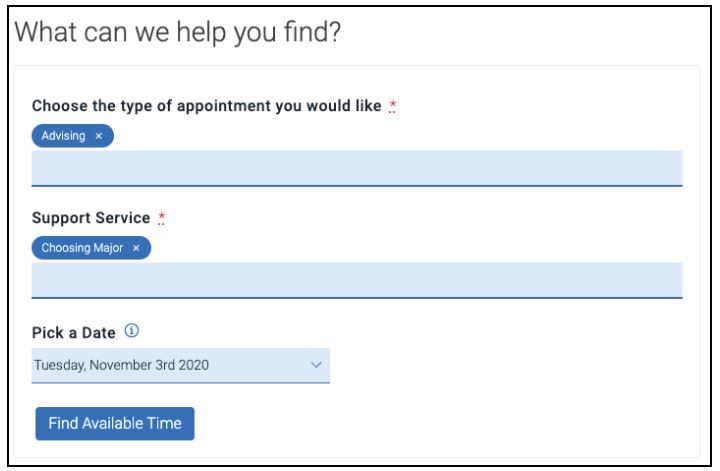Focus the appointment type input field

[356, 168]
